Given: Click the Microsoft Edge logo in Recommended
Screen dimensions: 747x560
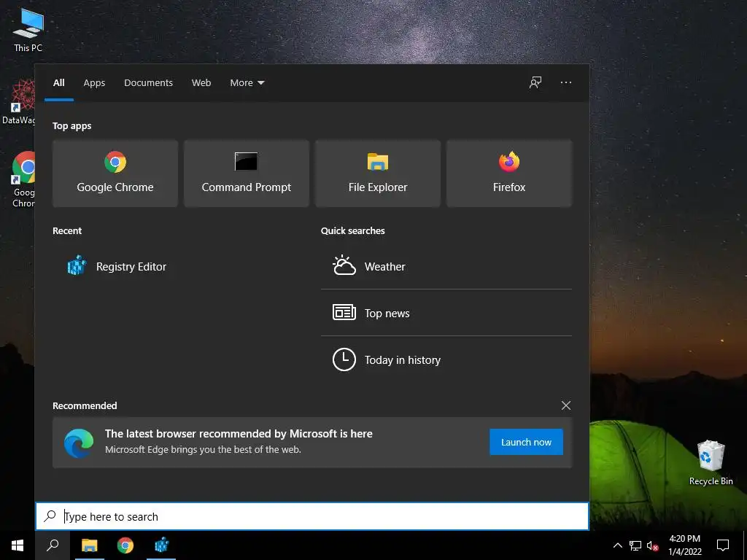Looking at the screenshot, I should pos(79,443).
